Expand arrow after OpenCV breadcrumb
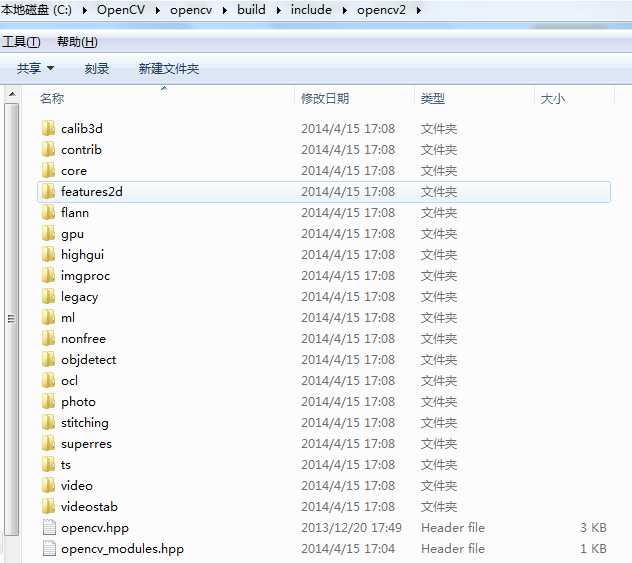 pos(158,10)
